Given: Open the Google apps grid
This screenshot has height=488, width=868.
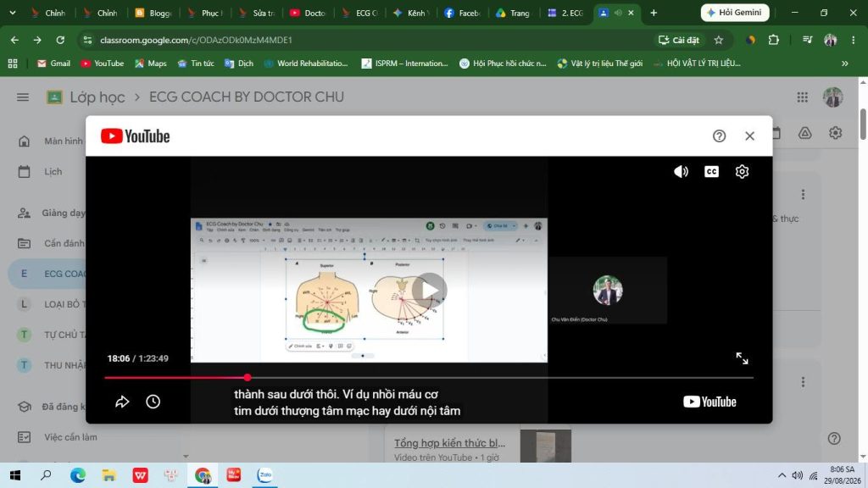Looking at the screenshot, I should (802, 97).
